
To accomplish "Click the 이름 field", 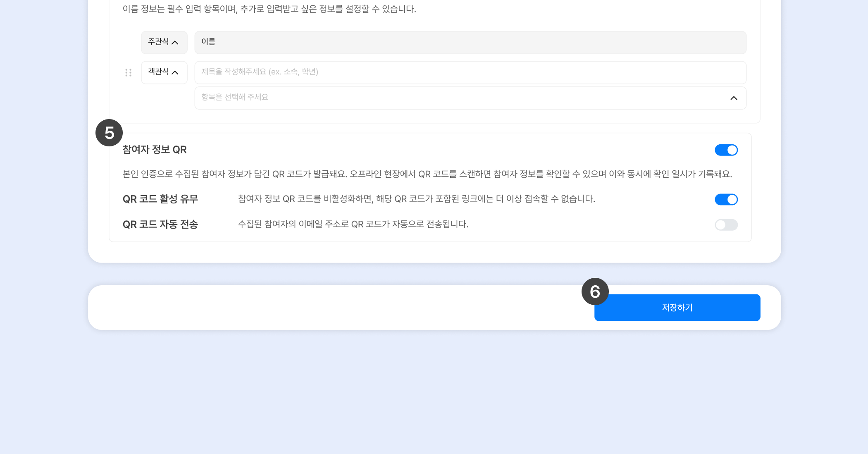I will click(470, 42).
